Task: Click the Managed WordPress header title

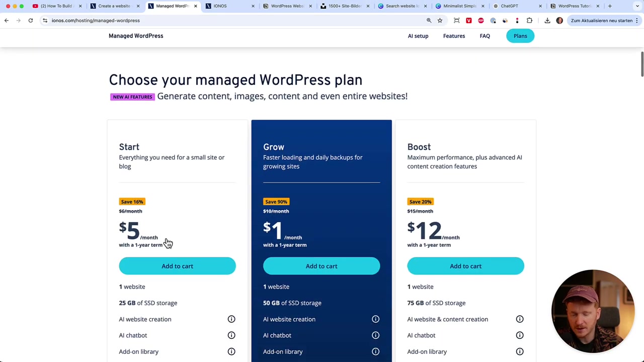Action: (136, 36)
